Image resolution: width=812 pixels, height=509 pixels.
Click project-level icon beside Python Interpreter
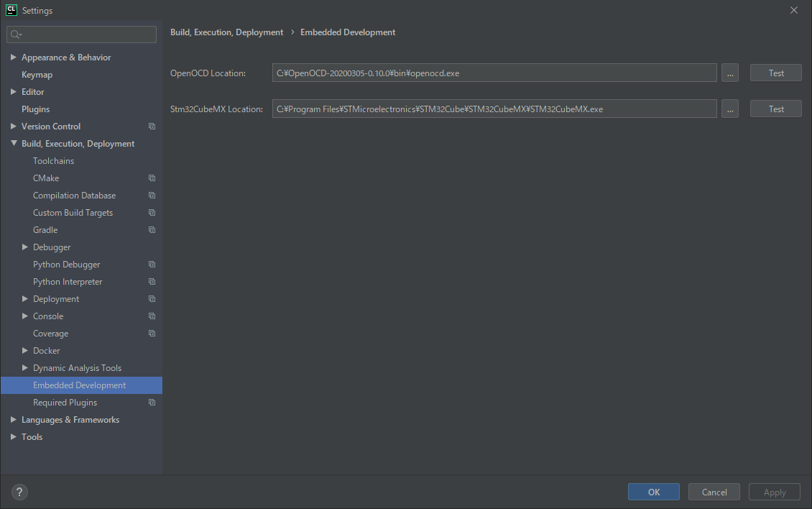(x=152, y=281)
